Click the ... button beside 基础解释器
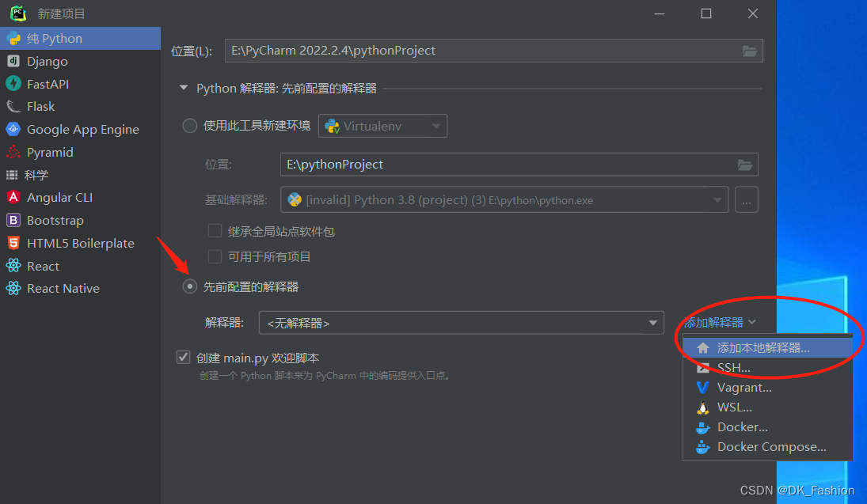Image resolution: width=867 pixels, height=504 pixels. click(746, 199)
